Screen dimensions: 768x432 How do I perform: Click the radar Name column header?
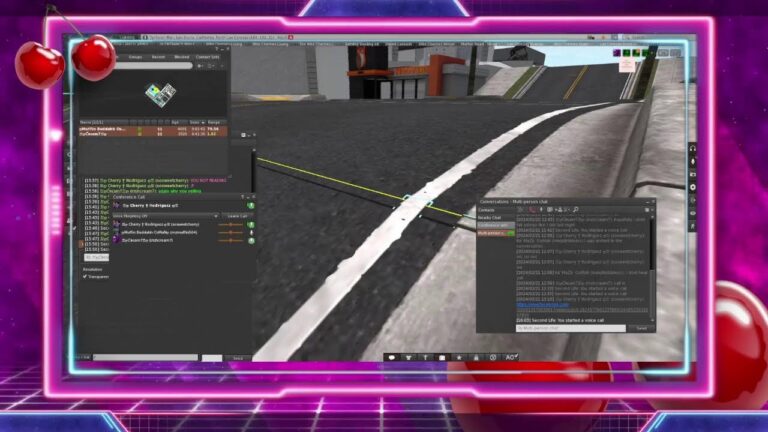[x=104, y=122]
